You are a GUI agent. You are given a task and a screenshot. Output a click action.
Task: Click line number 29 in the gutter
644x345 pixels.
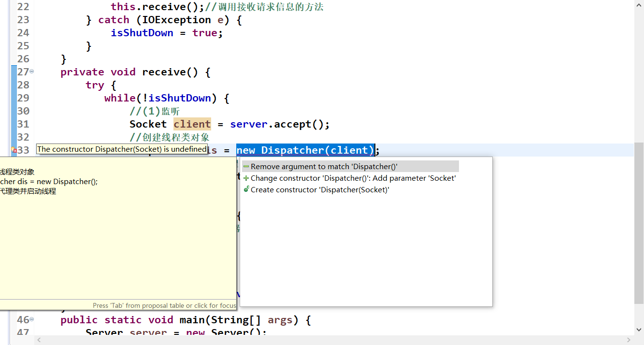[x=23, y=98]
